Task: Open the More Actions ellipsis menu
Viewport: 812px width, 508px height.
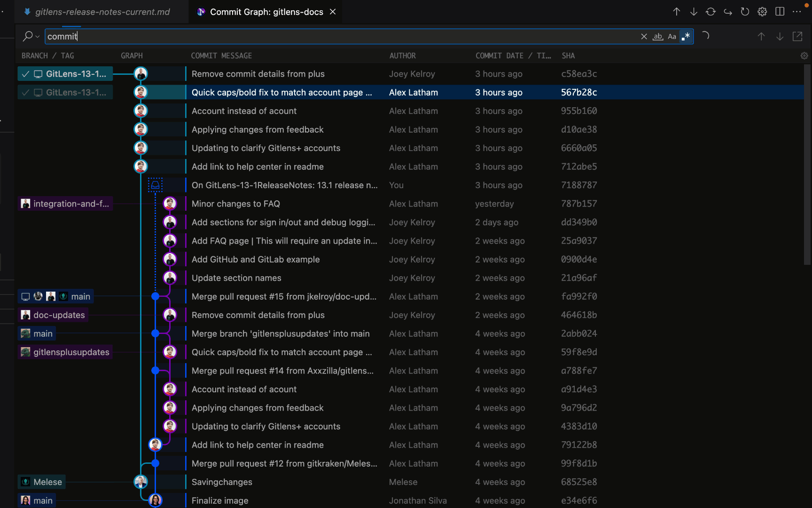Action: (796, 12)
